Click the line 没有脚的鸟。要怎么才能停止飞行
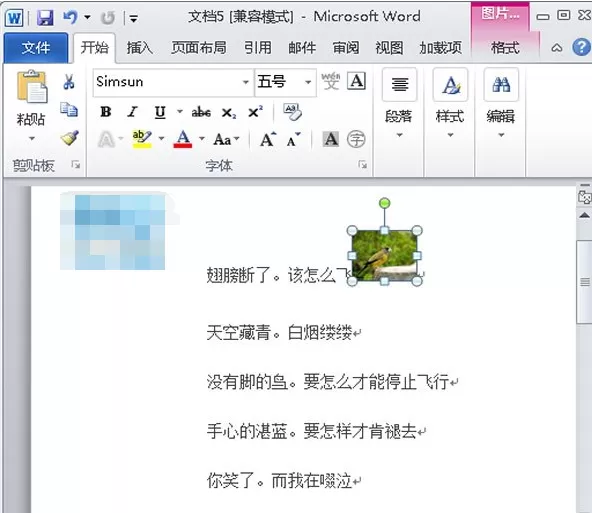Screen dimensions: 592x513 [x=328, y=382]
